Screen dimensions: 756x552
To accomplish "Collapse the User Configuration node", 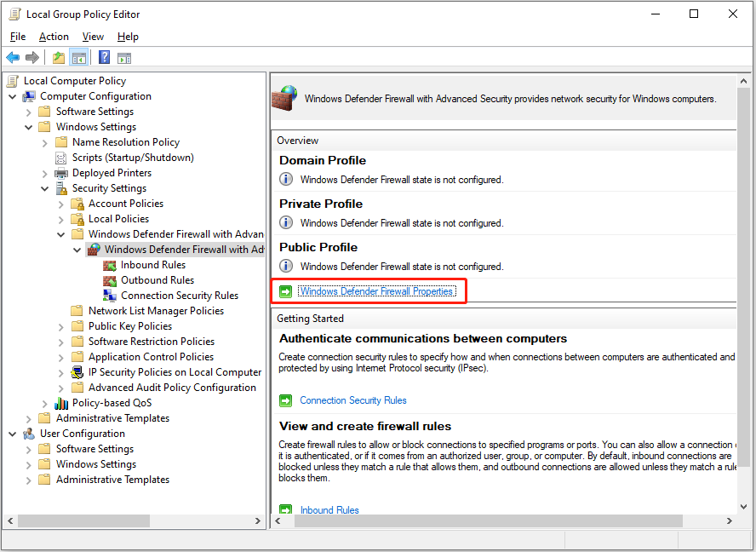I will [x=13, y=434].
